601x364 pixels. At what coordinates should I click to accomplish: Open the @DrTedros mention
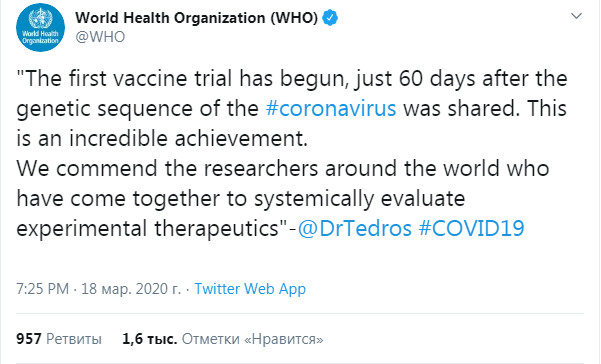[355, 228]
